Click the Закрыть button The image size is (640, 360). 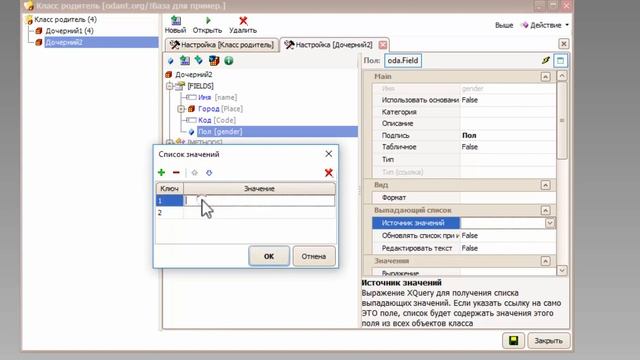[x=549, y=340]
